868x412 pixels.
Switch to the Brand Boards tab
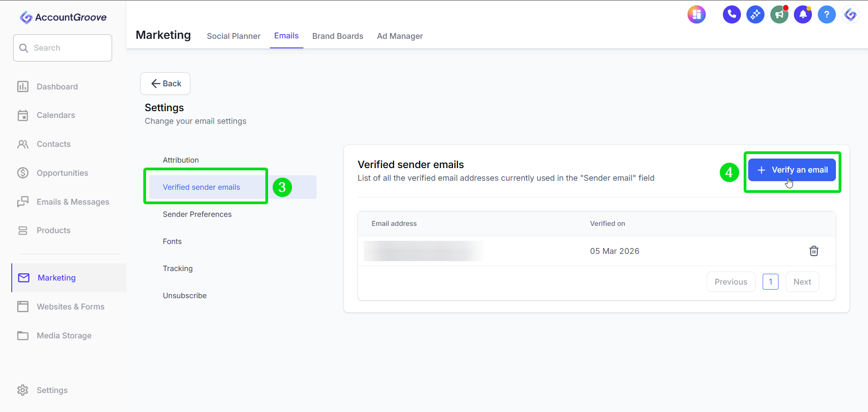pyautogui.click(x=338, y=36)
